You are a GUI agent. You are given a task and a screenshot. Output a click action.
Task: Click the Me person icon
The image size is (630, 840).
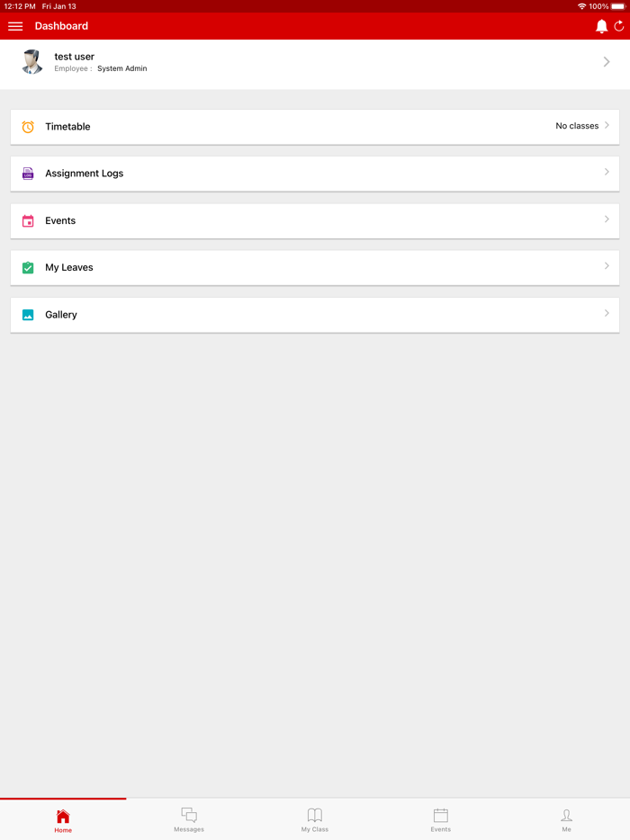tap(566, 815)
